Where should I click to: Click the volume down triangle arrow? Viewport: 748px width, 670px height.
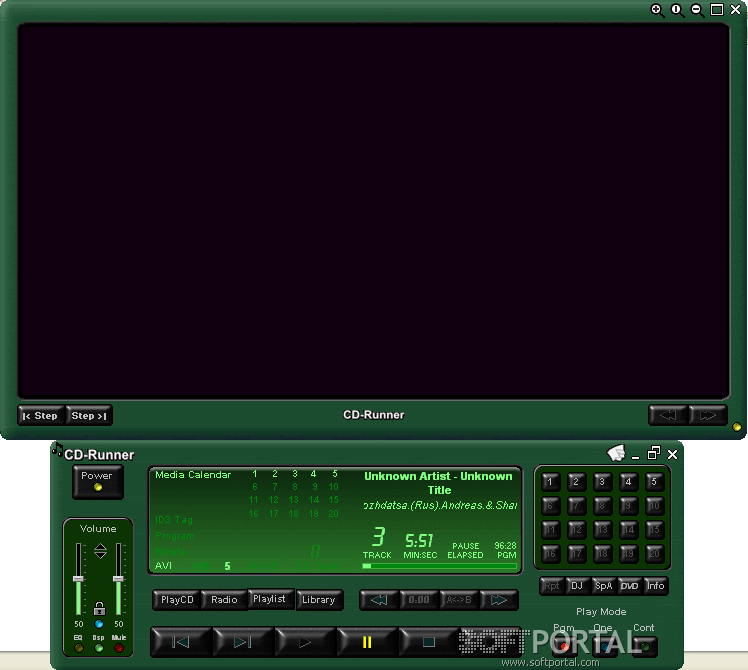point(100,555)
